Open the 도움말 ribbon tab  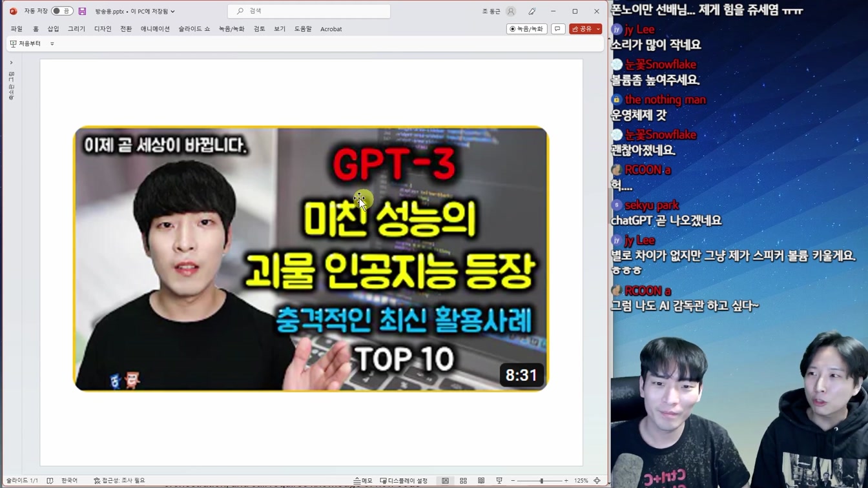pyautogui.click(x=303, y=29)
